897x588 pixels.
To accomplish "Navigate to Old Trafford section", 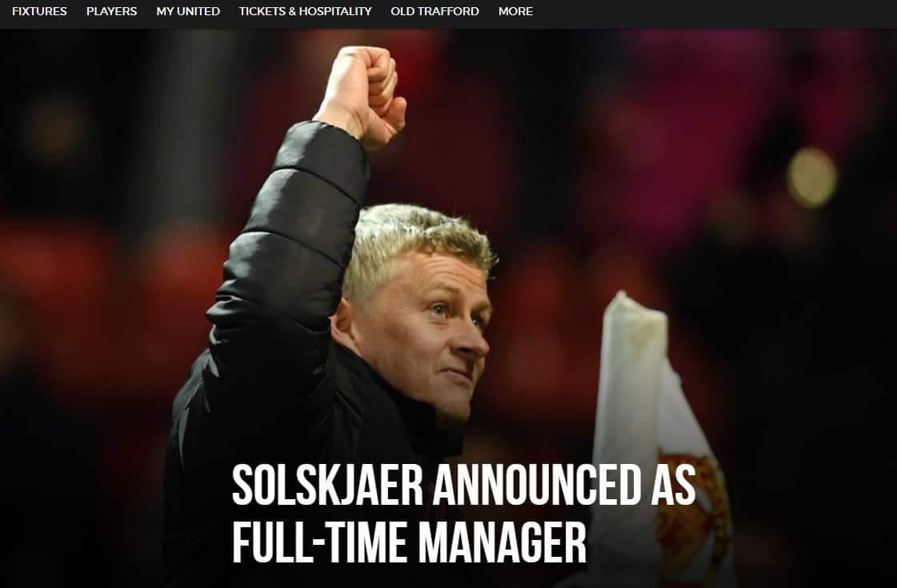I will [434, 11].
